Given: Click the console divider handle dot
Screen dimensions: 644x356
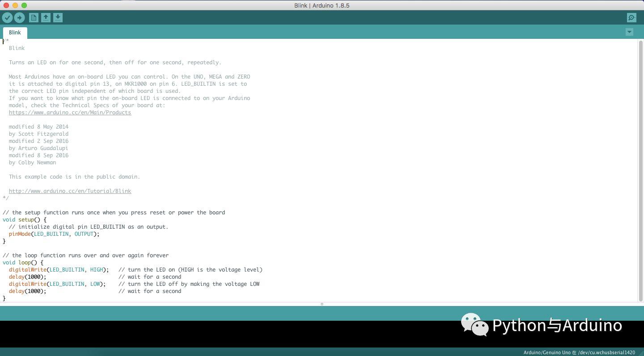Looking at the screenshot, I should [322, 304].
